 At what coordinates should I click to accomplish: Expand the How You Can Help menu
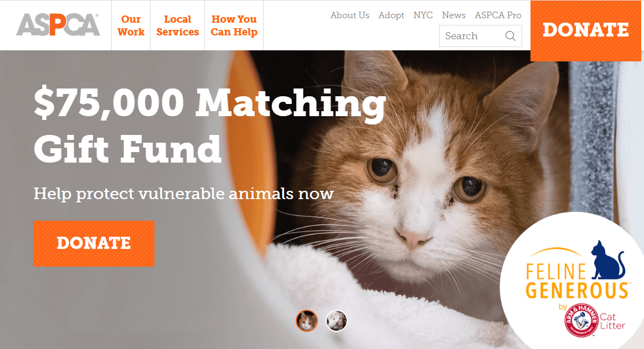click(234, 25)
